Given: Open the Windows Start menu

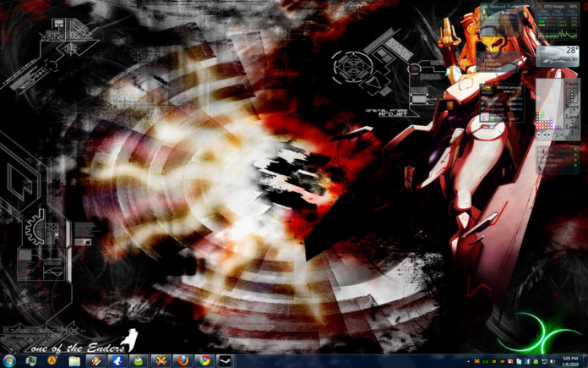Looking at the screenshot, I should pyautogui.click(x=8, y=361).
